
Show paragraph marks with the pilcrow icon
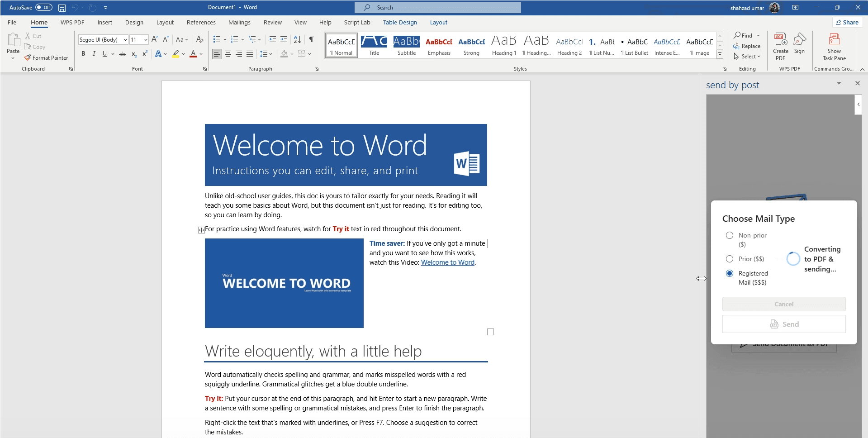[x=312, y=39]
